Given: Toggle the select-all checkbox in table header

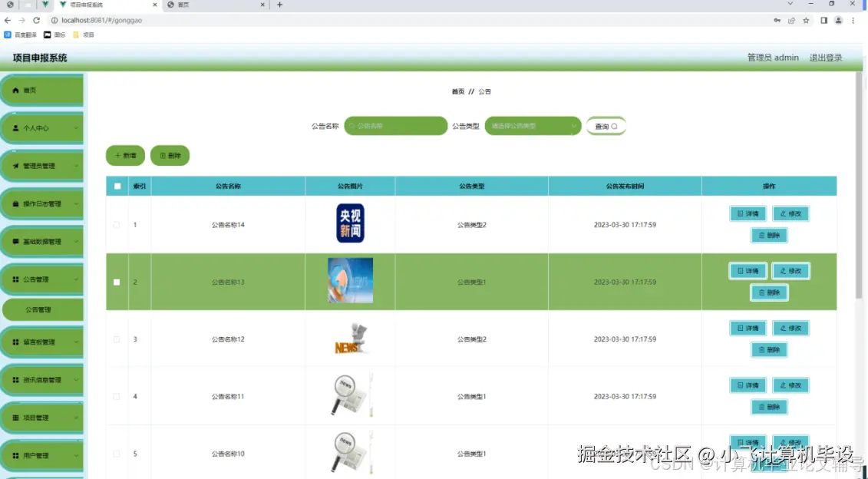Looking at the screenshot, I should pos(117,186).
